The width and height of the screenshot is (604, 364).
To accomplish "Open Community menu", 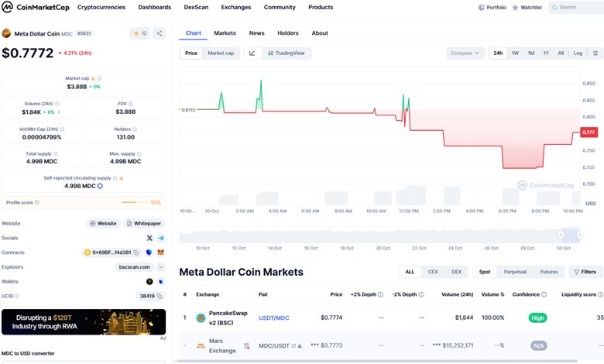I will pyautogui.click(x=280, y=7).
